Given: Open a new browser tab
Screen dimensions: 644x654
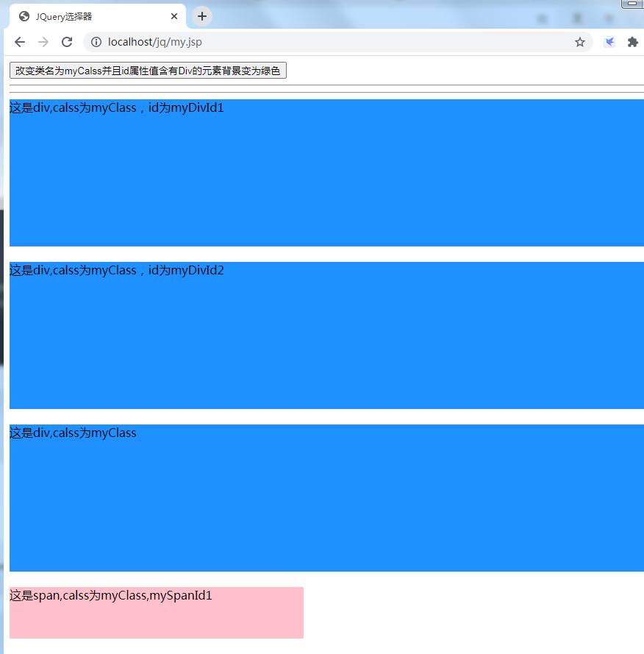Looking at the screenshot, I should (202, 16).
